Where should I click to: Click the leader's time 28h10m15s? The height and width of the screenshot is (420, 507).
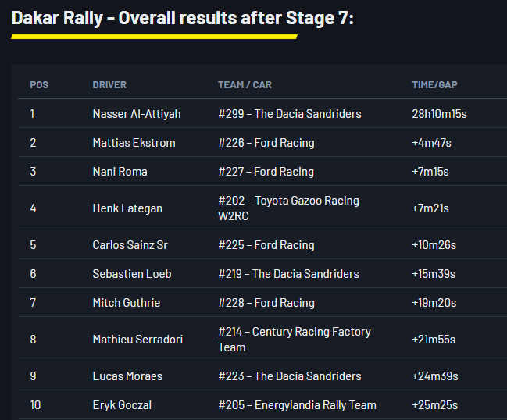439,114
